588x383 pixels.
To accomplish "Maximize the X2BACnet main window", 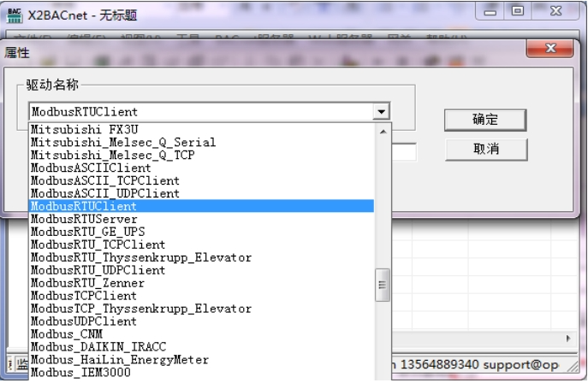I will [518, 11].
